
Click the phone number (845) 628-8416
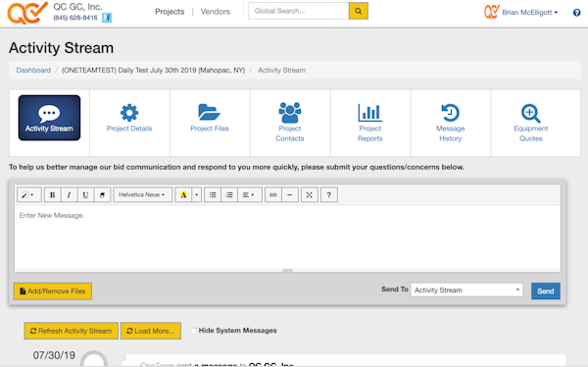coord(75,18)
